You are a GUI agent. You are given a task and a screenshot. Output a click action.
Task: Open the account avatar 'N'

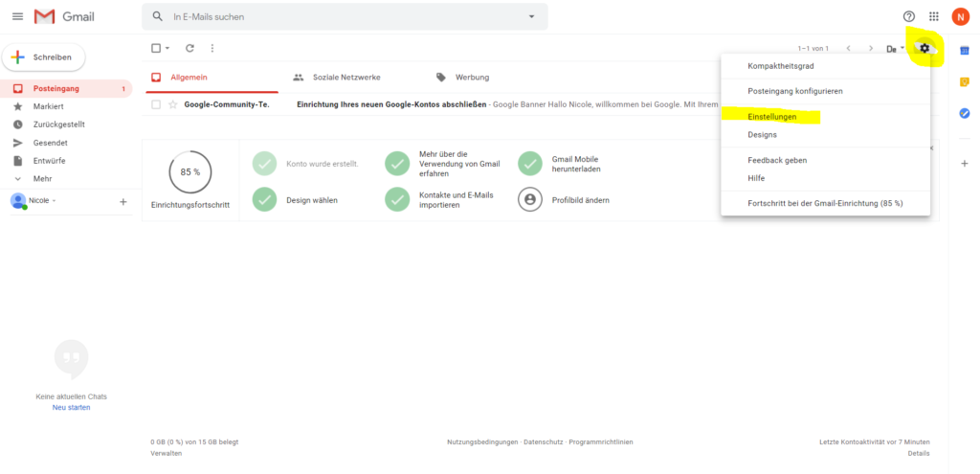click(960, 17)
